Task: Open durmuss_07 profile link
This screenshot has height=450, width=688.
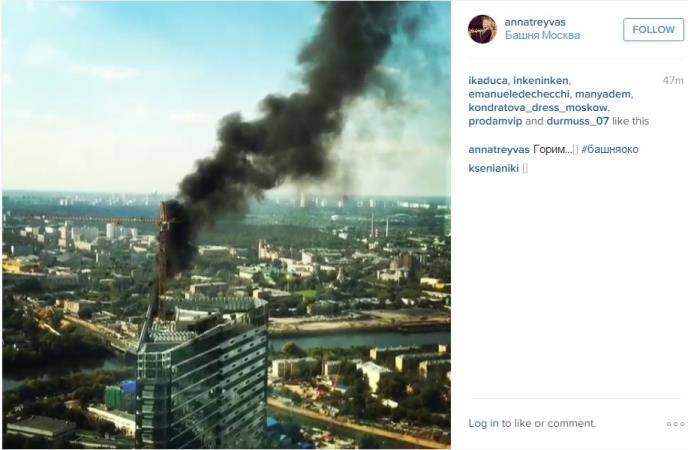Action: coord(577,121)
